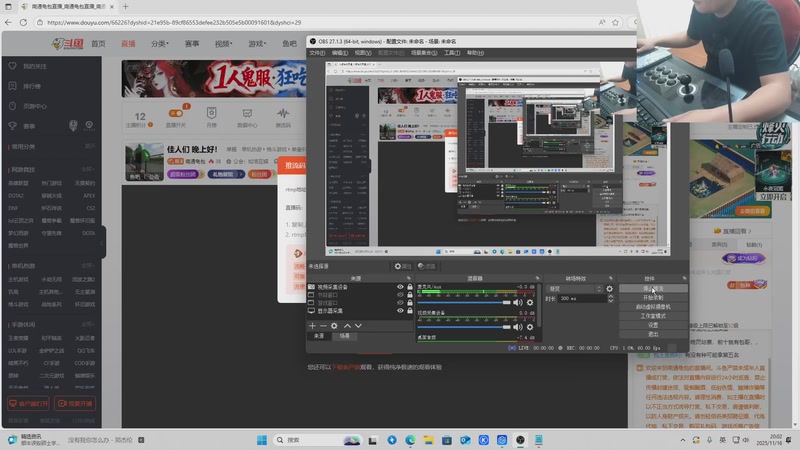The width and height of the screenshot is (800, 450).
Task: Click the 1人鬼服 banner image
Action: coord(214,79)
